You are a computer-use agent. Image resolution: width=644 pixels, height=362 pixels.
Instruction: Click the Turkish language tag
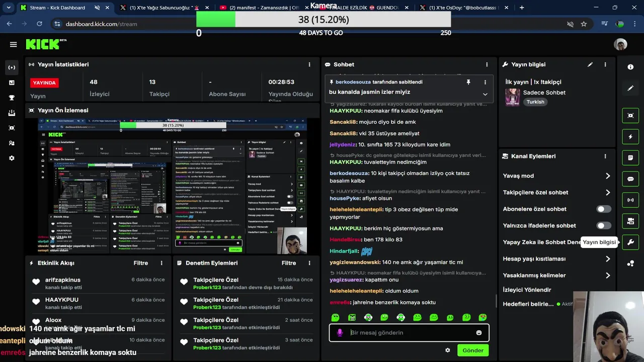coord(535,102)
